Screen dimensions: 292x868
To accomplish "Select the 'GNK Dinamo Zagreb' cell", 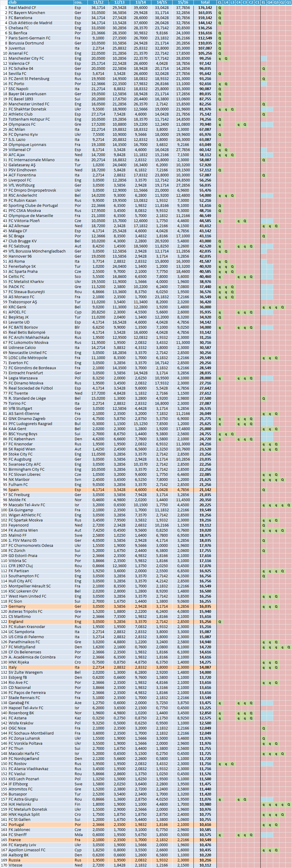I will coord(41,418).
